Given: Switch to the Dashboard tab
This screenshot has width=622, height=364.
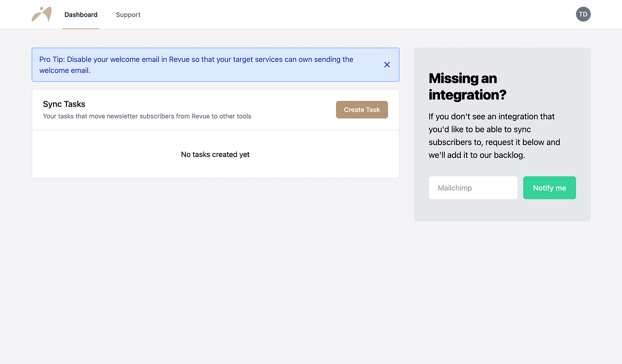Looking at the screenshot, I should (x=81, y=15).
